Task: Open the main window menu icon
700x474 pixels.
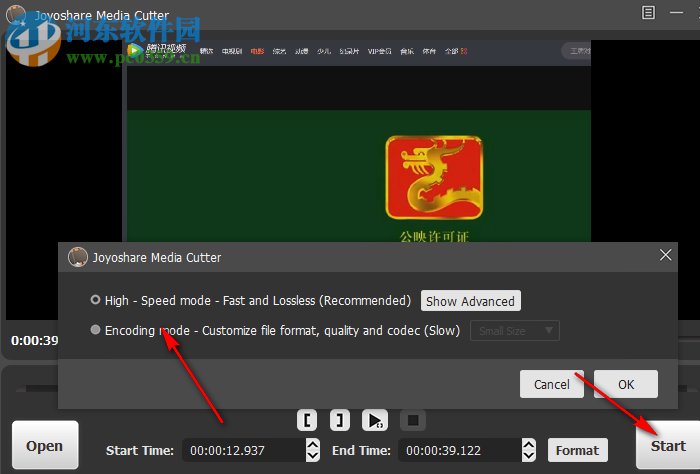Action: [x=648, y=12]
